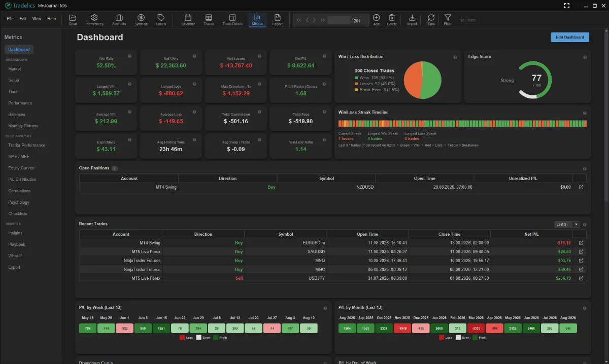This screenshot has height=364, width=609.
Task: Open Trader Performance in the sidebar
Action: pos(26,145)
